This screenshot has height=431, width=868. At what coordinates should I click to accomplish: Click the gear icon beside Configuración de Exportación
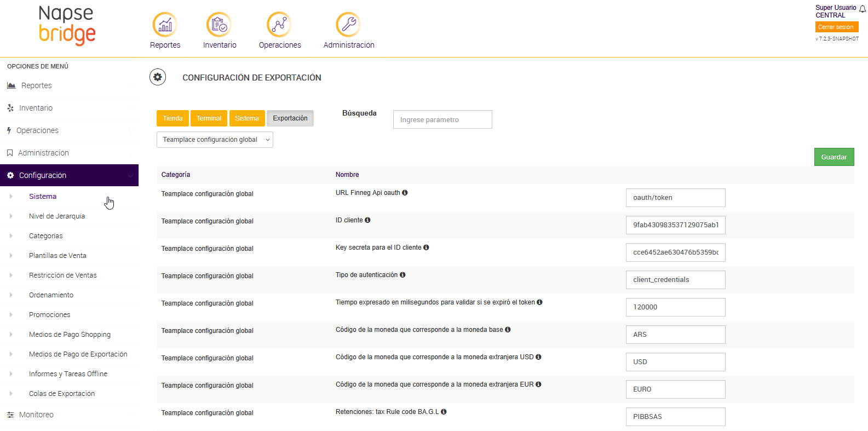(158, 77)
